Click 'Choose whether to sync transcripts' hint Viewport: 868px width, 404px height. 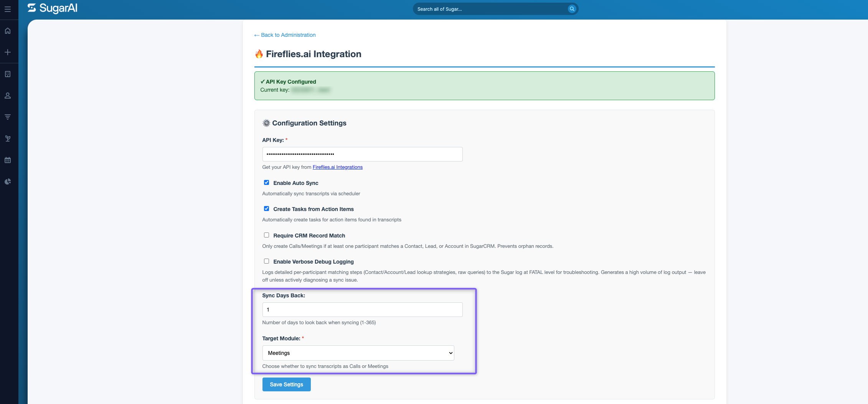point(325,366)
